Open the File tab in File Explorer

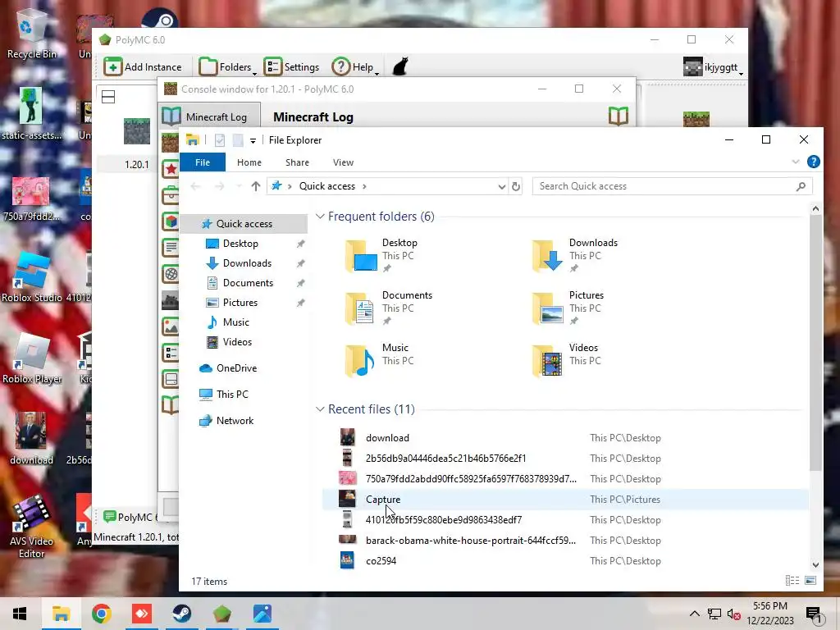(203, 162)
